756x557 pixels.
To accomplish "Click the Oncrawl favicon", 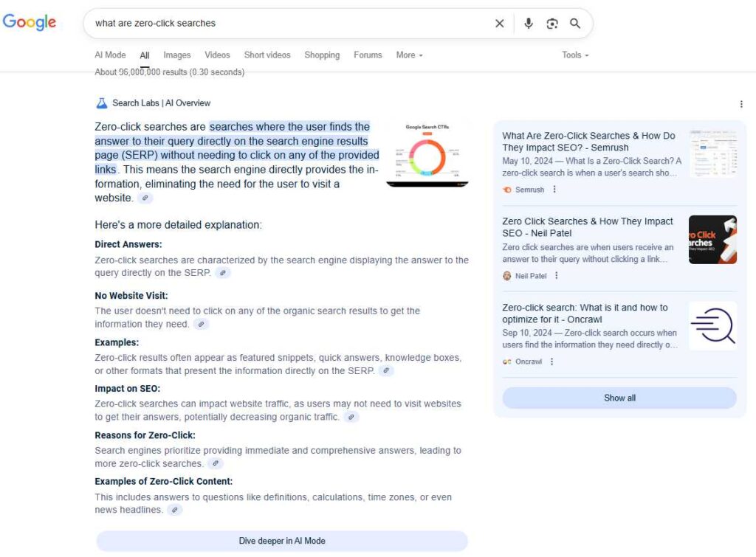I will [506, 361].
